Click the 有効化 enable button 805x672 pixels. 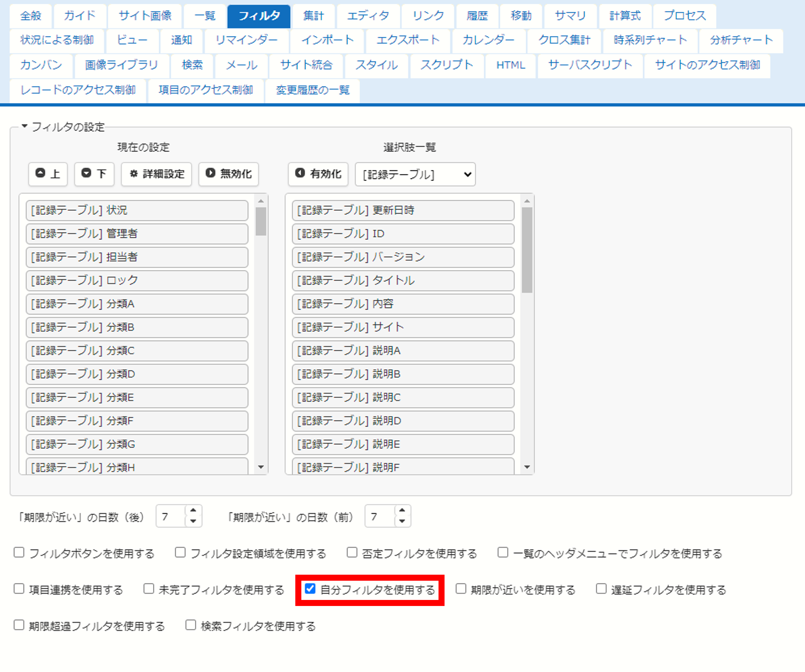click(x=318, y=174)
